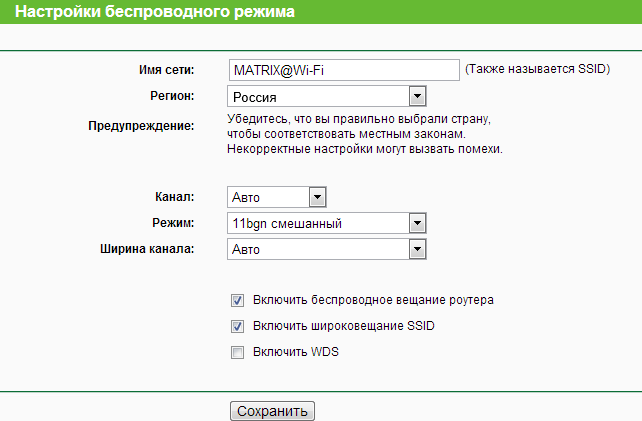The height and width of the screenshot is (421, 642).
Task: Click the 11bgn смешанный mode box
Action: click(327, 223)
